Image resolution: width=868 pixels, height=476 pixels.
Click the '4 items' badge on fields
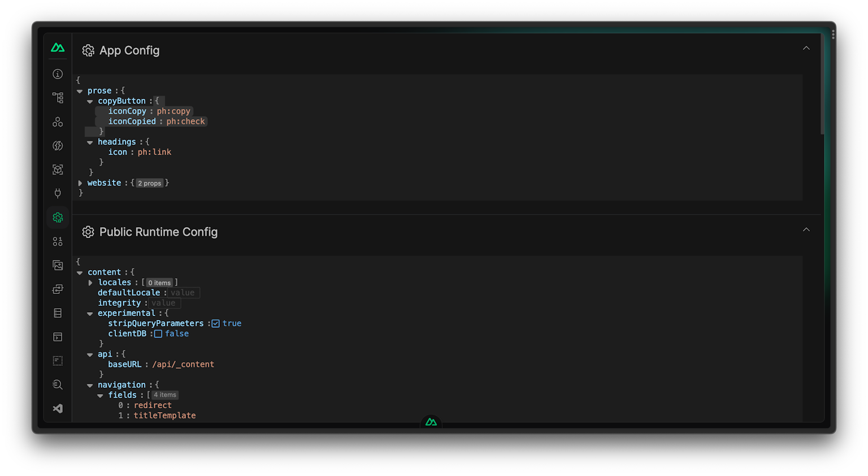pos(165,395)
